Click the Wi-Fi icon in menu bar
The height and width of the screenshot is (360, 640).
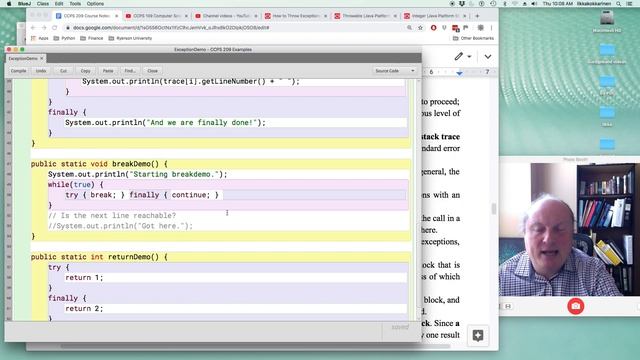pos(514,4)
